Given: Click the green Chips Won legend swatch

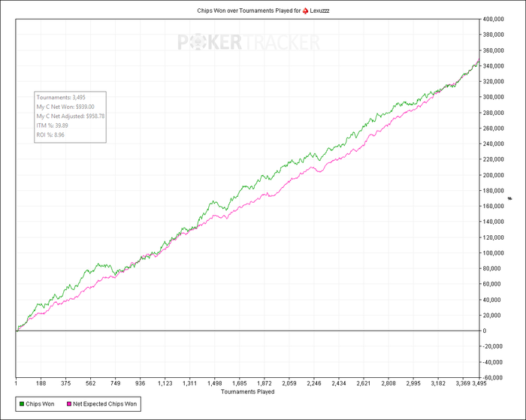Looking at the screenshot, I should click(22, 404).
